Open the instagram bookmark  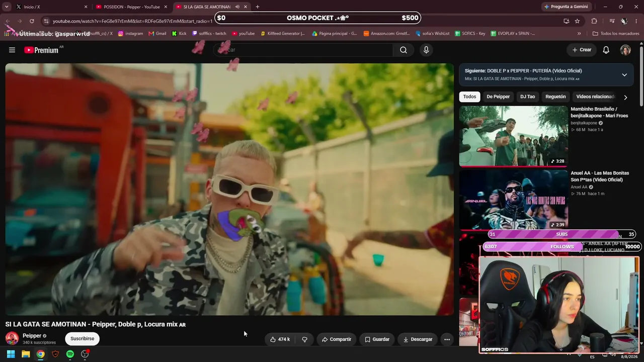pos(131,34)
